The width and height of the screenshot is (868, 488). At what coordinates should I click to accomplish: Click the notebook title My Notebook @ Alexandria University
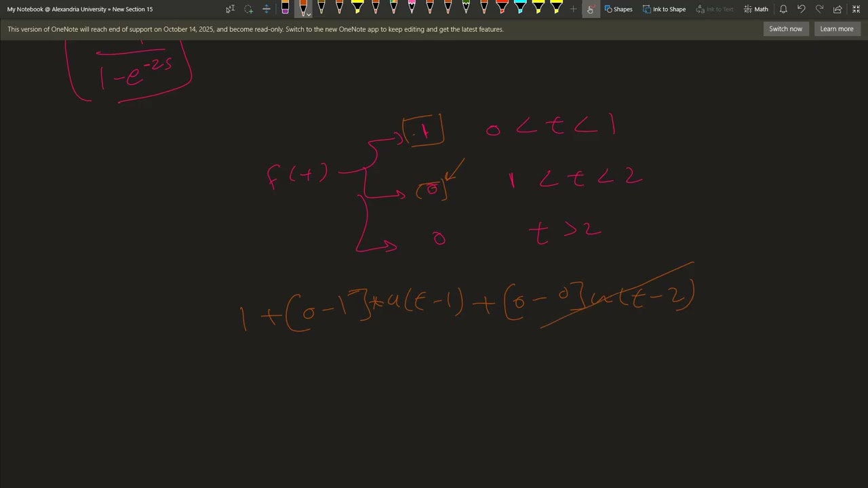tap(57, 9)
